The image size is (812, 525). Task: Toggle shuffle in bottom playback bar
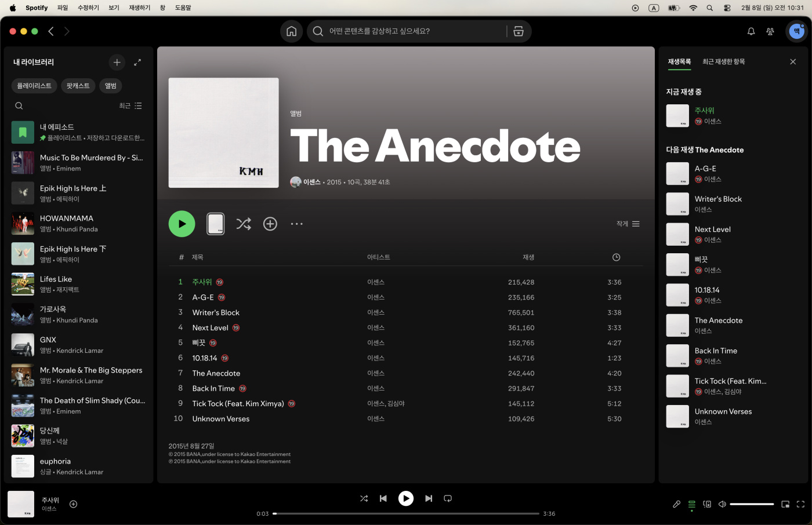[x=364, y=498]
